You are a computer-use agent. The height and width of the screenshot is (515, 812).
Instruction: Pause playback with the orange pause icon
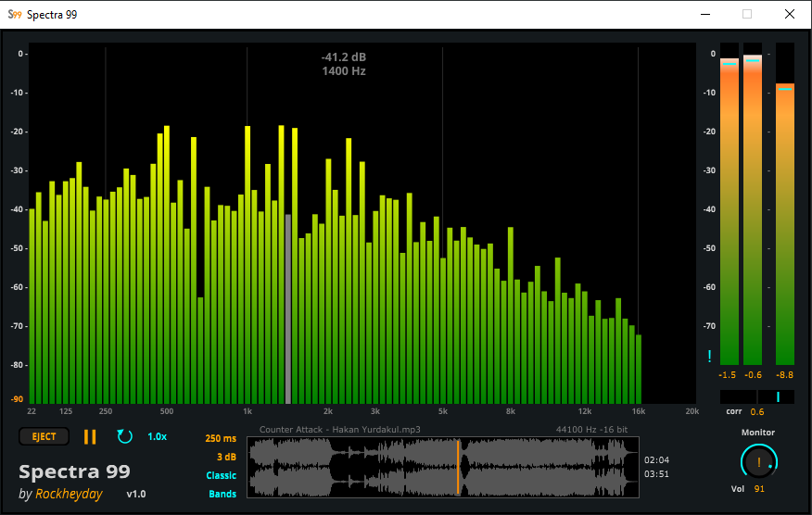coord(90,436)
